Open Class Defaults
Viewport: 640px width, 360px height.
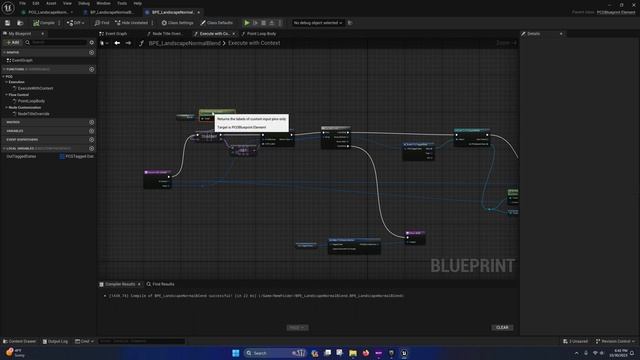pyautogui.click(x=216, y=23)
